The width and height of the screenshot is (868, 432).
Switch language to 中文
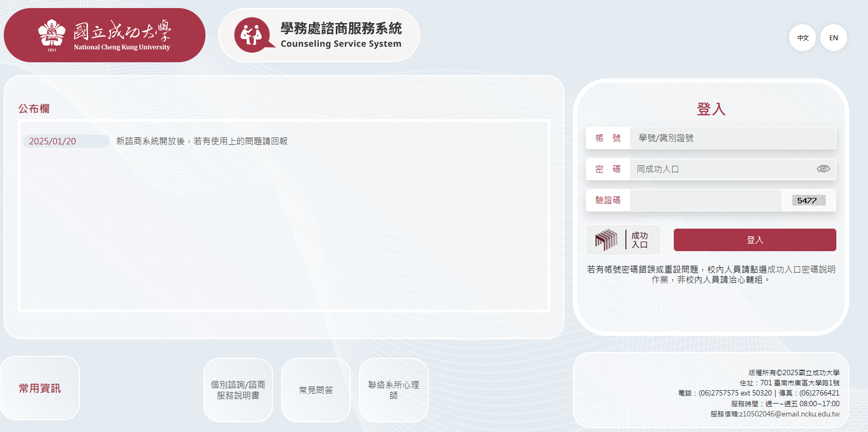803,38
